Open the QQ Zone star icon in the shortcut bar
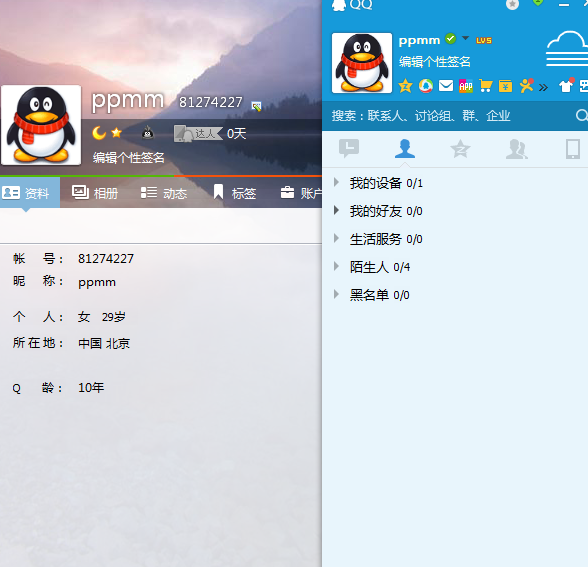The height and width of the screenshot is (567, 588). coord(405,86)
